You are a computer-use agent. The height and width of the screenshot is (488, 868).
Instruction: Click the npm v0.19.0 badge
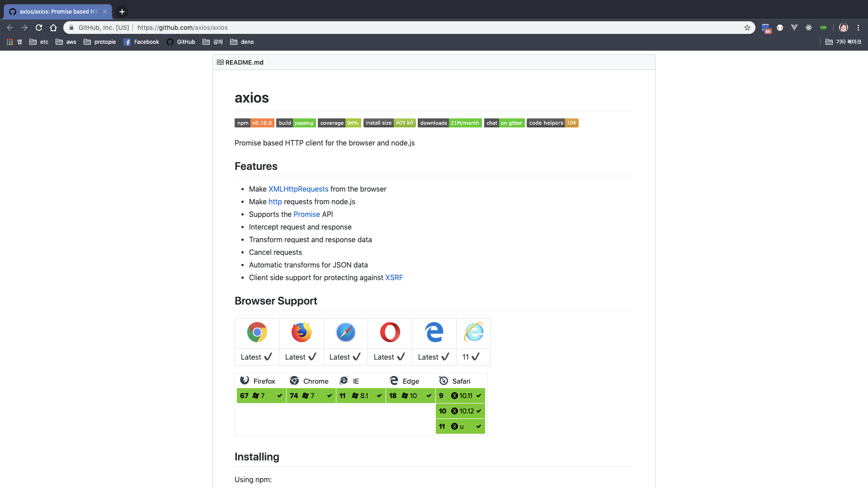[254, 123]
